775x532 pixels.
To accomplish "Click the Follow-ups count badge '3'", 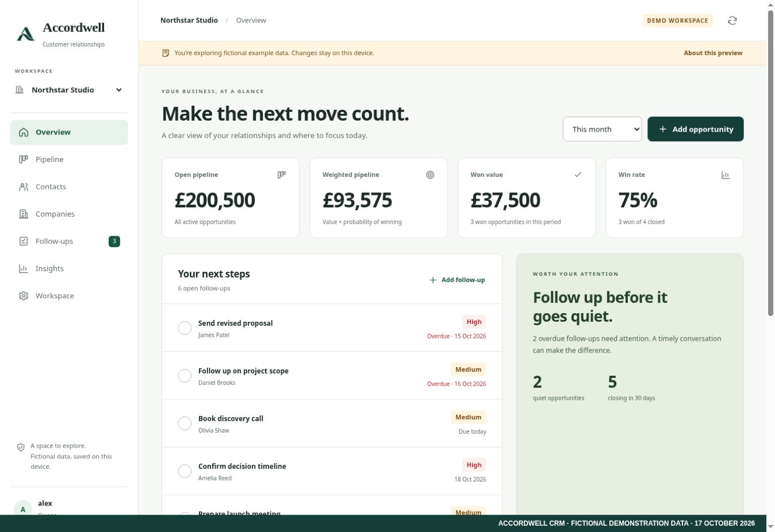I will (114, 241).
